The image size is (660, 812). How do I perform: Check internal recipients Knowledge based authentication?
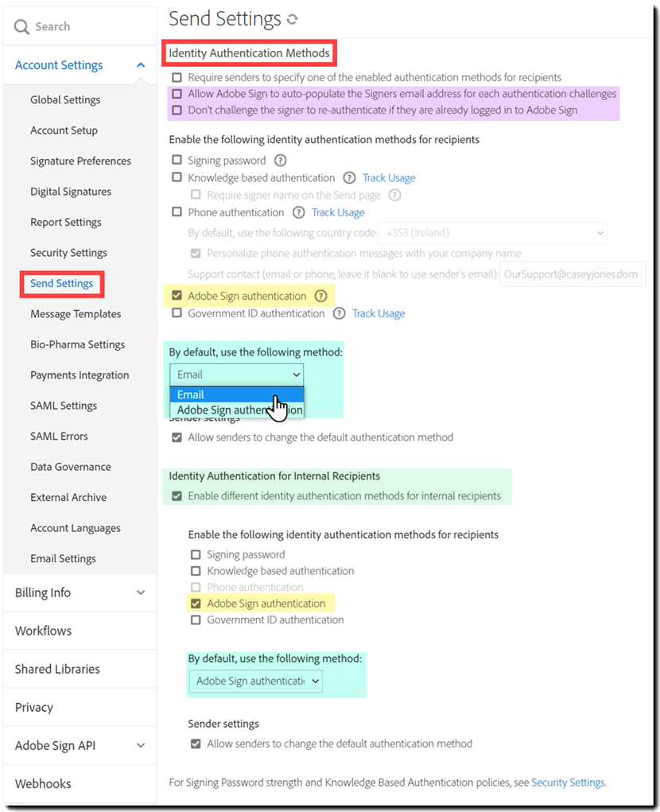pos(196,571)
